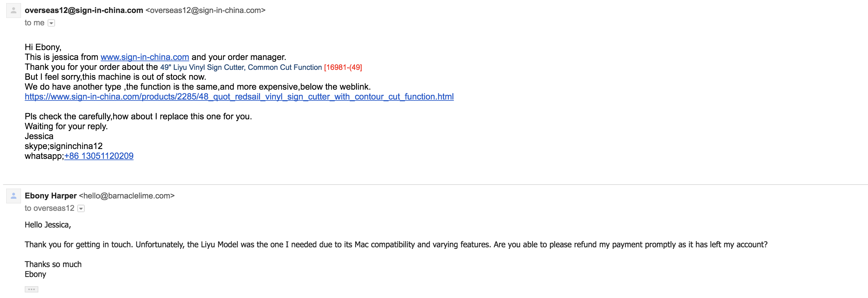The width and height of the screenshot is (868, 298).
Task: Click the 'to me' recipient text
Action: click(x=34, y=23)
